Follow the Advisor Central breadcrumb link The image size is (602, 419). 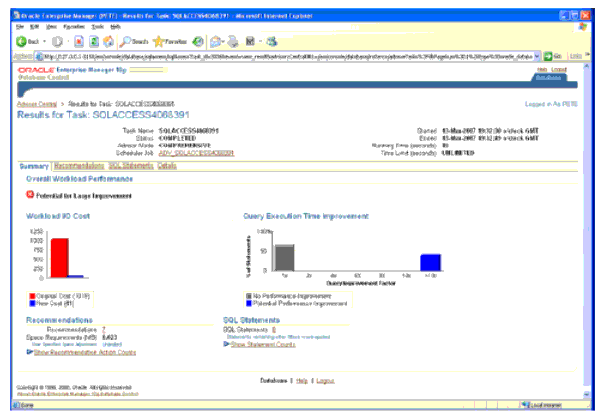[37, 104]
